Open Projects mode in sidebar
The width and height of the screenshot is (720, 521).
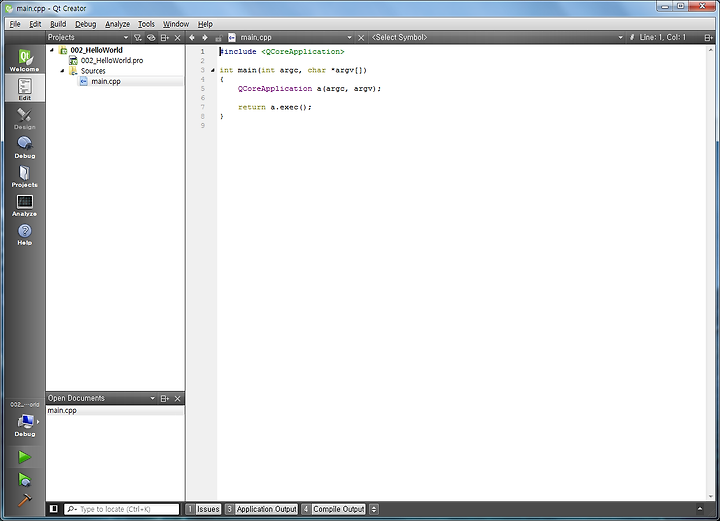[25, 176]
